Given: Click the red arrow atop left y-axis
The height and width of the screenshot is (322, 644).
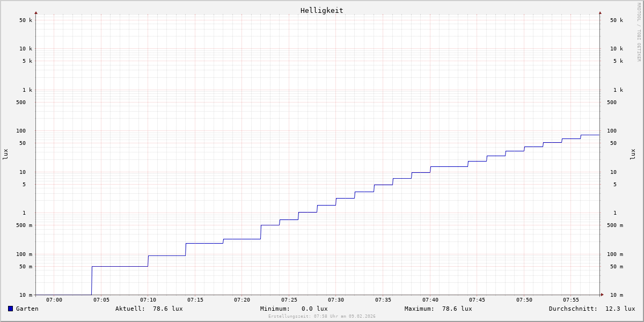Looking at the screenshot, I should (x=36, y=12).
